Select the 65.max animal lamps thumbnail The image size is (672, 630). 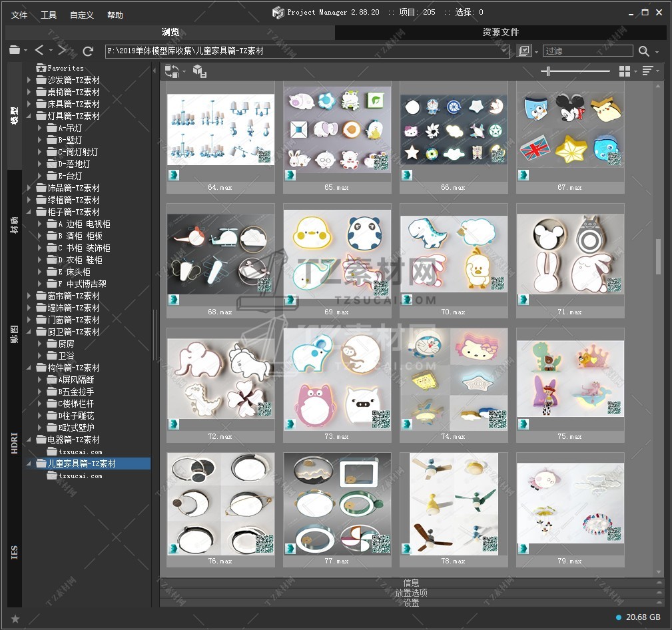337,131
